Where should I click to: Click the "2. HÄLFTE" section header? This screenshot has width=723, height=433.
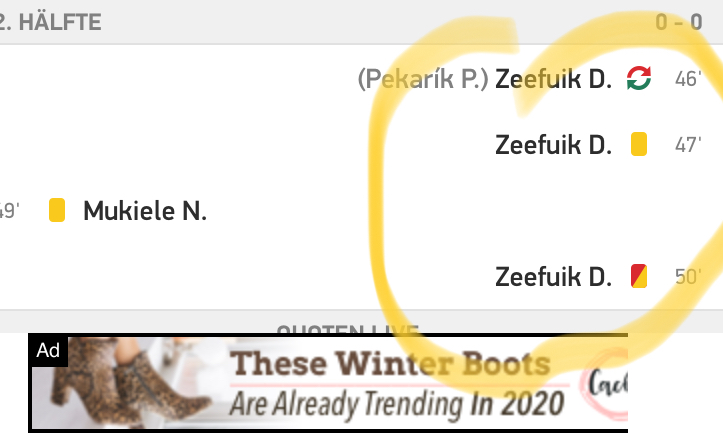point(50,21)
